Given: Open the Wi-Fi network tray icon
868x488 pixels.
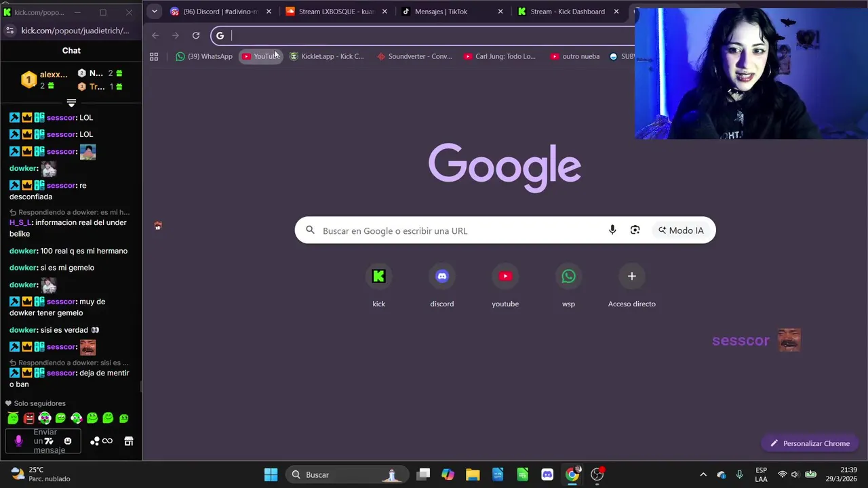Looking at the screenshot, I should (782, 474).
